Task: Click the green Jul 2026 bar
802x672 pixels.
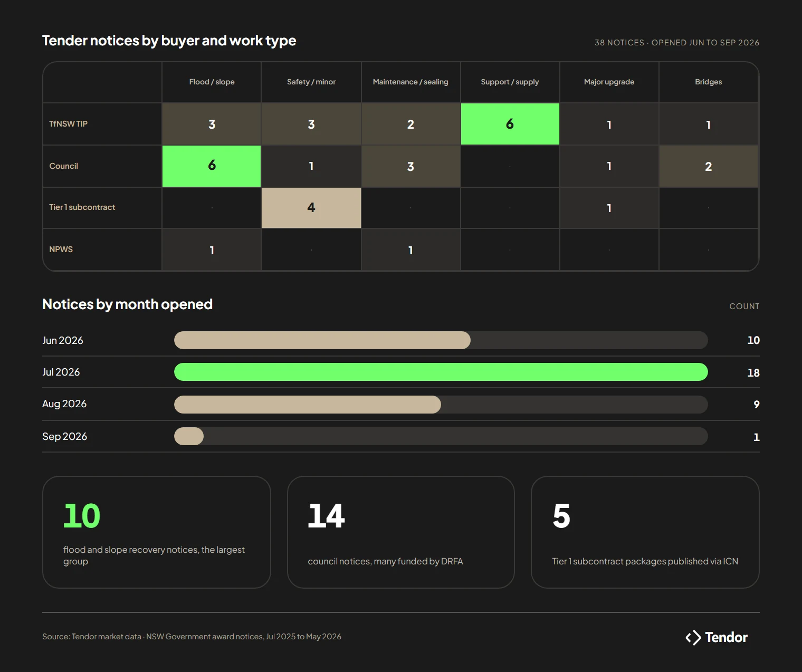Action: (x=441, y=372)
